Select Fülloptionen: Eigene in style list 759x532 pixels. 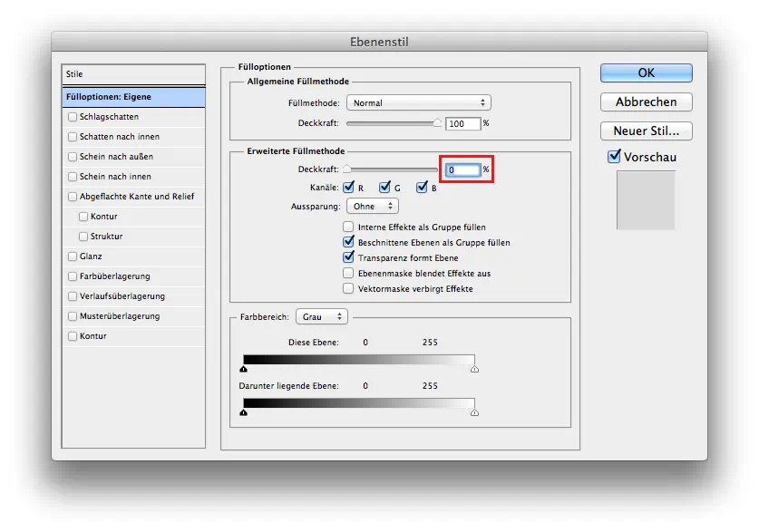(x=133, y=96)
